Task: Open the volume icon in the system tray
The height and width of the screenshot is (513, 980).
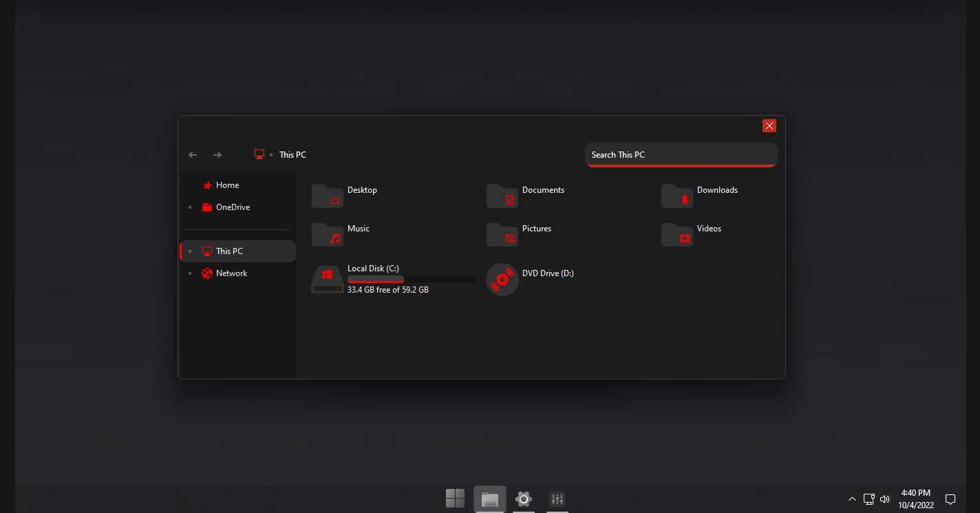Action: (884, 499)
